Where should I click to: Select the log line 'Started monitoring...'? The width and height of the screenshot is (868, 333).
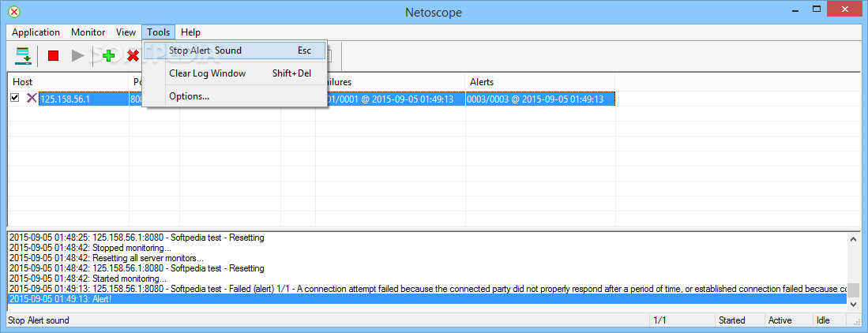[88, 279]
